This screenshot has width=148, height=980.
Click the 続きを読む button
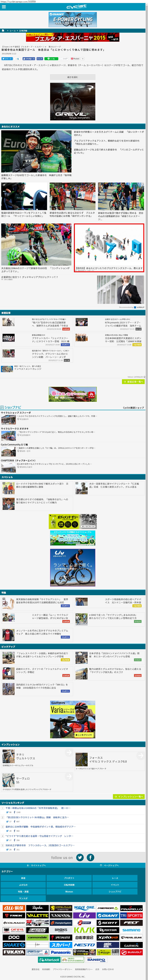tap(73, 77)
